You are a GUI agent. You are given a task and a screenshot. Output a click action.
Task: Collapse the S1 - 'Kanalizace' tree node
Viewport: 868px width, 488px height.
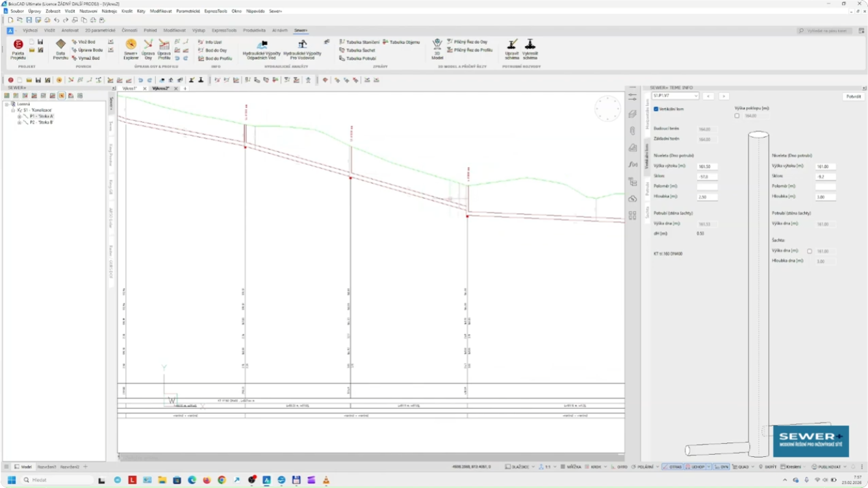point(12,110)
